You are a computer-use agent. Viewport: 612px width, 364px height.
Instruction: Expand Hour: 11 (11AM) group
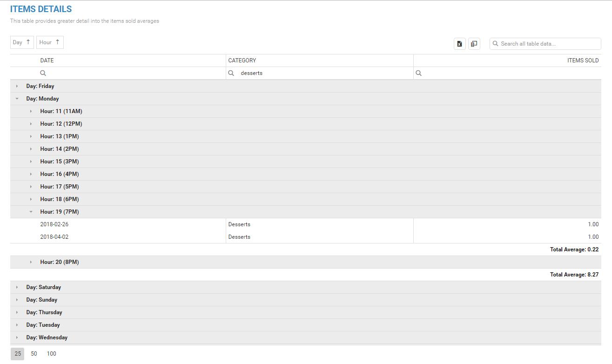pyautogui.click(x=31, y=111)
